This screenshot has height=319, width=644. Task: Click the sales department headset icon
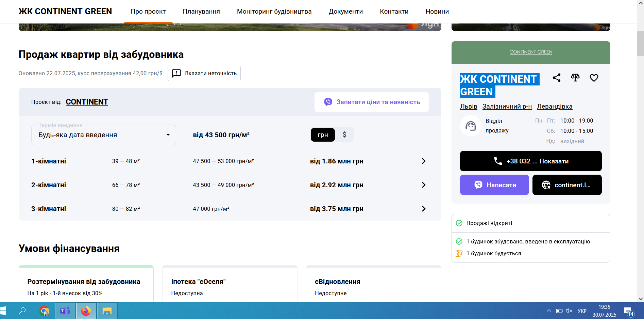[x=471, y=126]
